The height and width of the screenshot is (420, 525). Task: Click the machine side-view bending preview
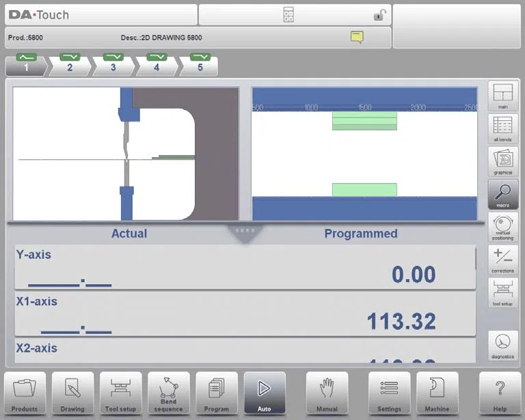[126, 154]
